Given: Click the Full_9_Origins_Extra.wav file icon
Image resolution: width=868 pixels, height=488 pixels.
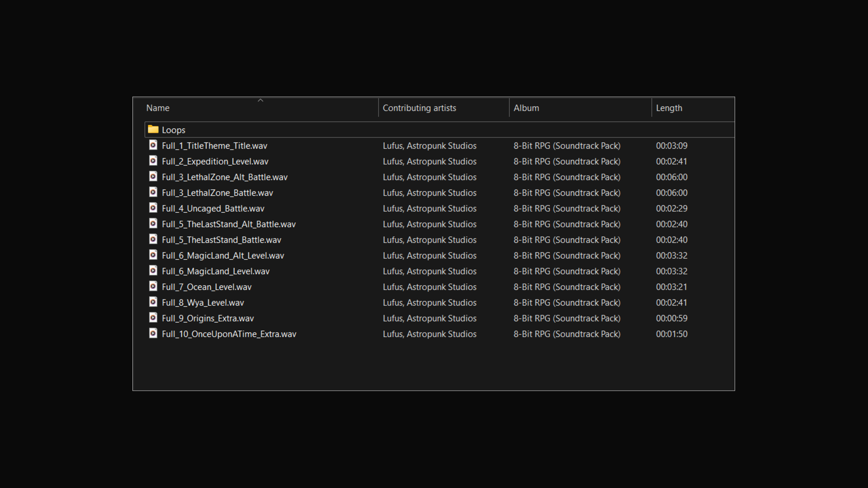Looking at the screenshot, I should click(x=153, y=318).
